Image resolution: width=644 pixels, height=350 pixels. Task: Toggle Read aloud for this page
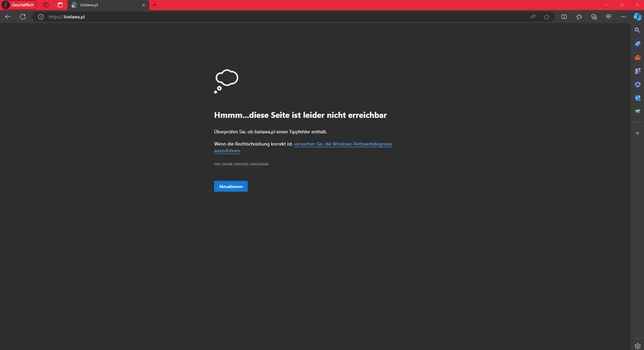click(x=533, y=17)
